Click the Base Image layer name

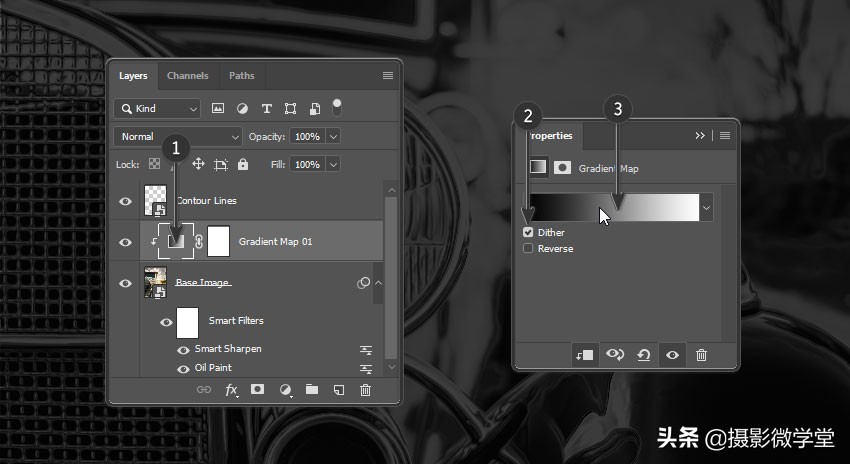(203, 282)
